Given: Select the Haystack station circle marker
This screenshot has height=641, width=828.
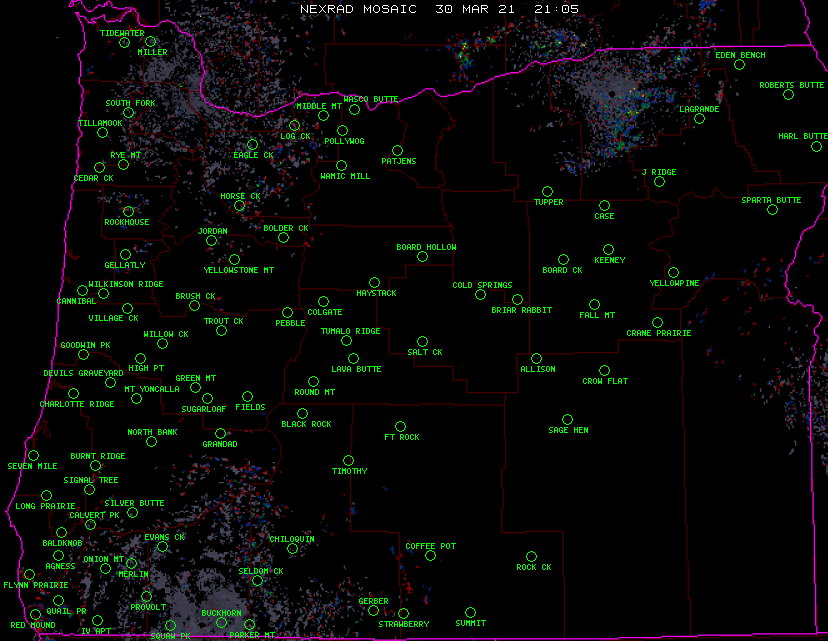Looking at the screenshot, I should tap(374, 283).
